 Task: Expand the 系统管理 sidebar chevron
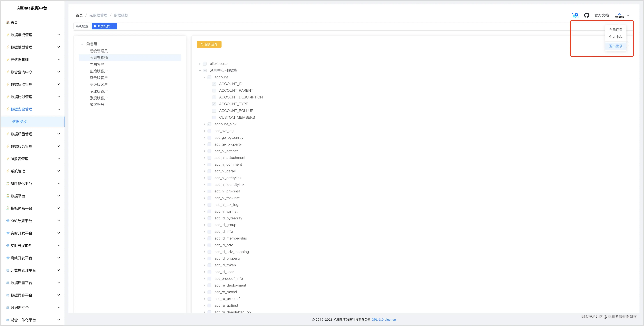(59, 171)
